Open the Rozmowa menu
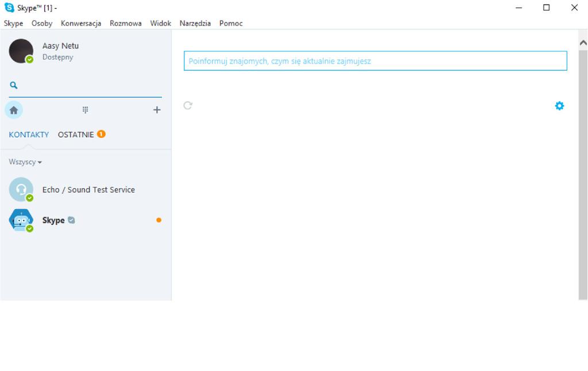588x371 pixels. 126,23
